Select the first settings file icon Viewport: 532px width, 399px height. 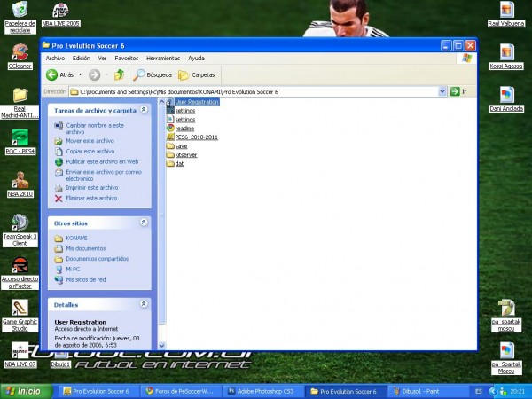pos(170,111)
